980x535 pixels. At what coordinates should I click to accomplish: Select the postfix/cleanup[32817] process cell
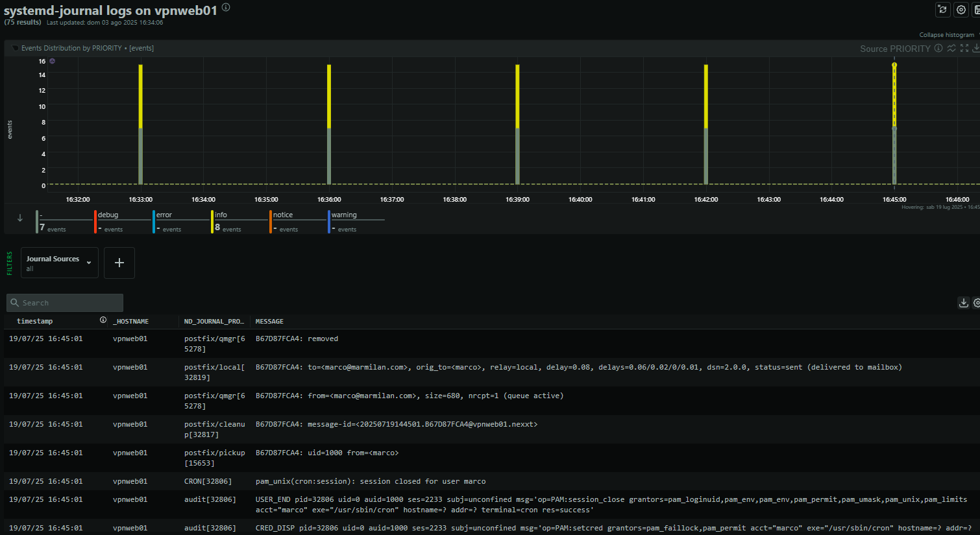click(214, 429)
